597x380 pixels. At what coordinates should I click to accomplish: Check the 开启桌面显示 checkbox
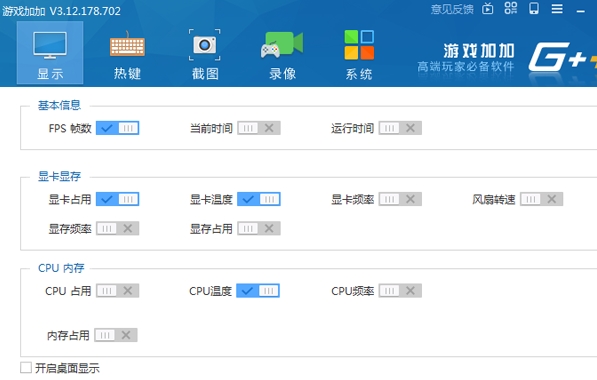pyautogui.click(x=26, y=368)
